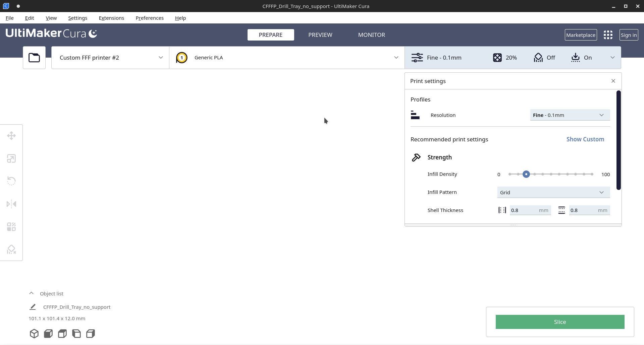
Task: Open the UltiMaker application grid menu
Action: [608, 34]
